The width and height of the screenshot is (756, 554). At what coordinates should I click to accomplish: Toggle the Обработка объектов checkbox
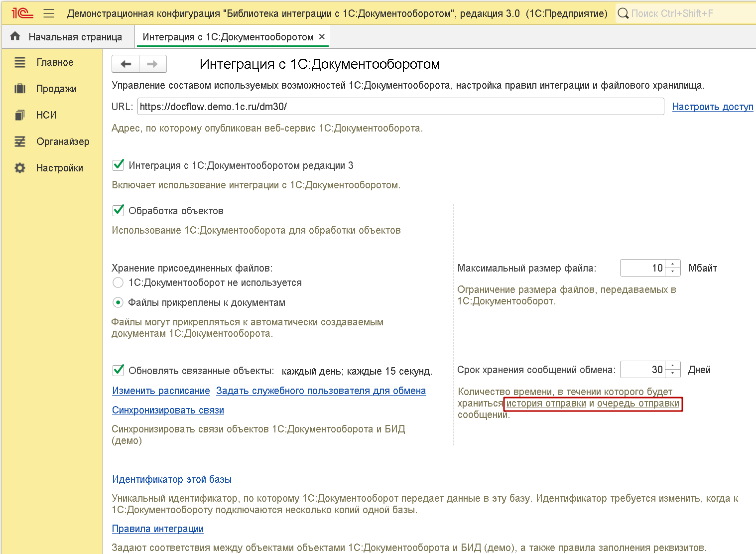click(118, 210)
